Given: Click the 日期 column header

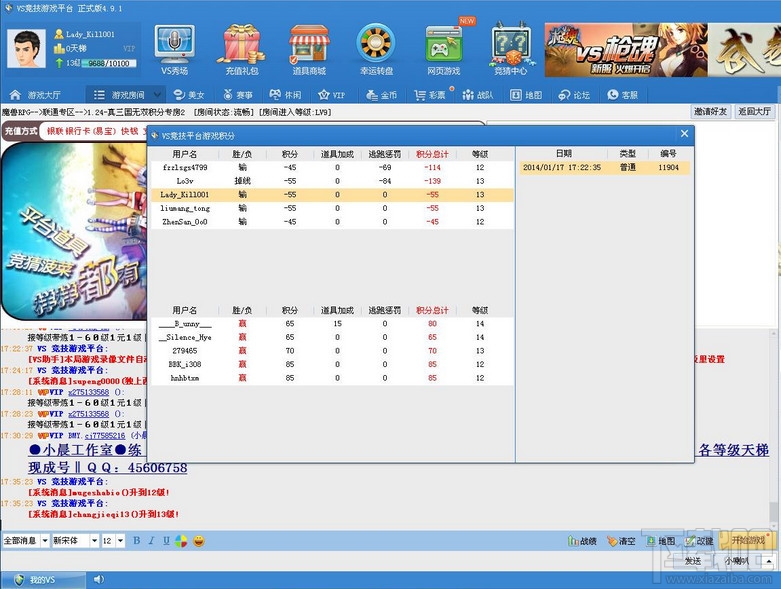Looking at the screenshot, I should [563, 153].
